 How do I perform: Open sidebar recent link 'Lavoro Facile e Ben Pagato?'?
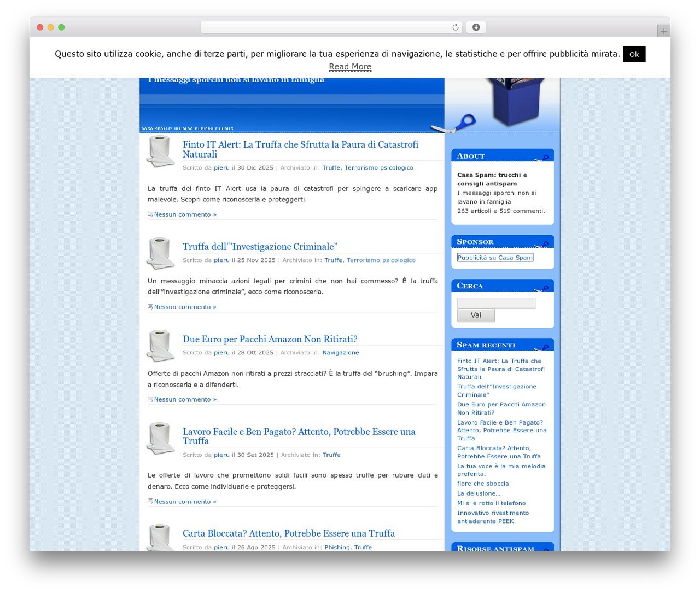[502, 431]
